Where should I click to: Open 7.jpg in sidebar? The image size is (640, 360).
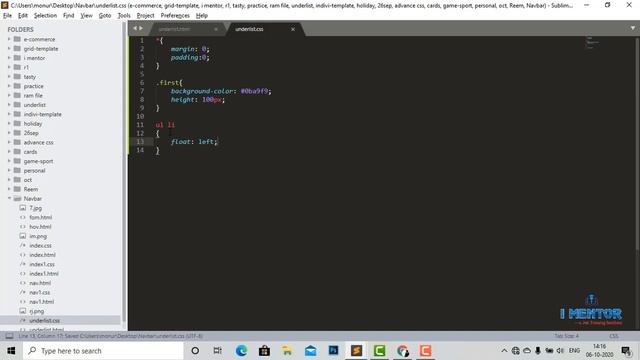(x=36, y=208)
